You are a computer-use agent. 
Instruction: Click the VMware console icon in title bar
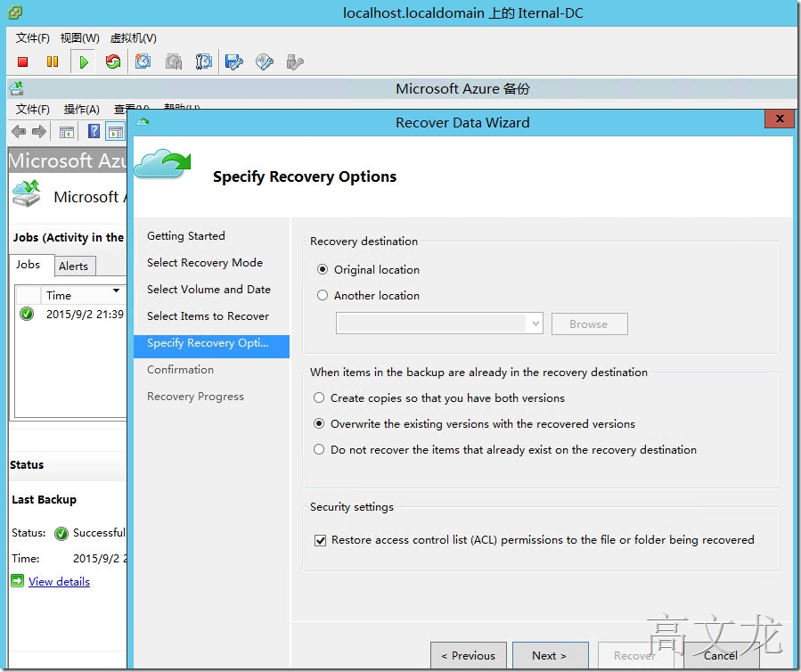coord(15,12)
